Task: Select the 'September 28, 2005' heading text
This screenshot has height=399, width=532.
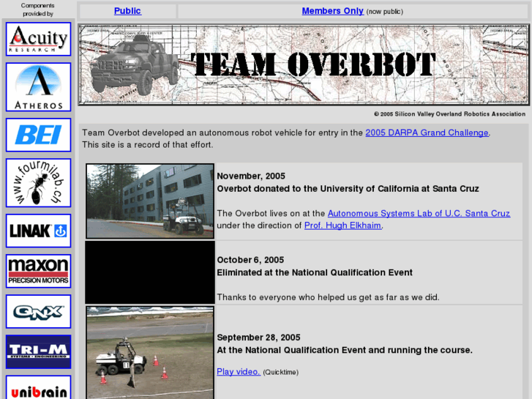Action: coord(258,338)
